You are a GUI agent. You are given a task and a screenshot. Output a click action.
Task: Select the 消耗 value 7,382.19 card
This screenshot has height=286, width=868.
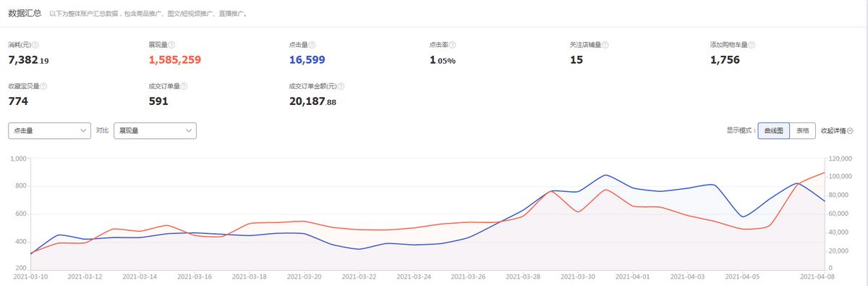tap(28, 60)
